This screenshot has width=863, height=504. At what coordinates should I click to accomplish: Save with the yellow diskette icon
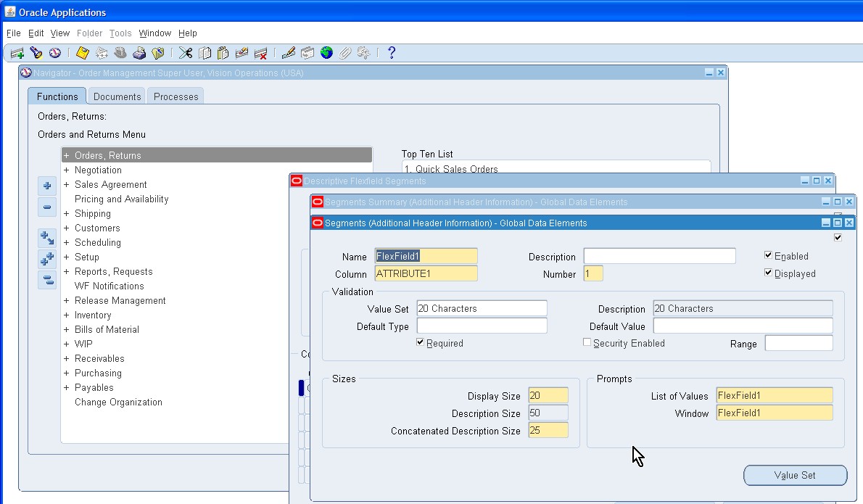83,53
